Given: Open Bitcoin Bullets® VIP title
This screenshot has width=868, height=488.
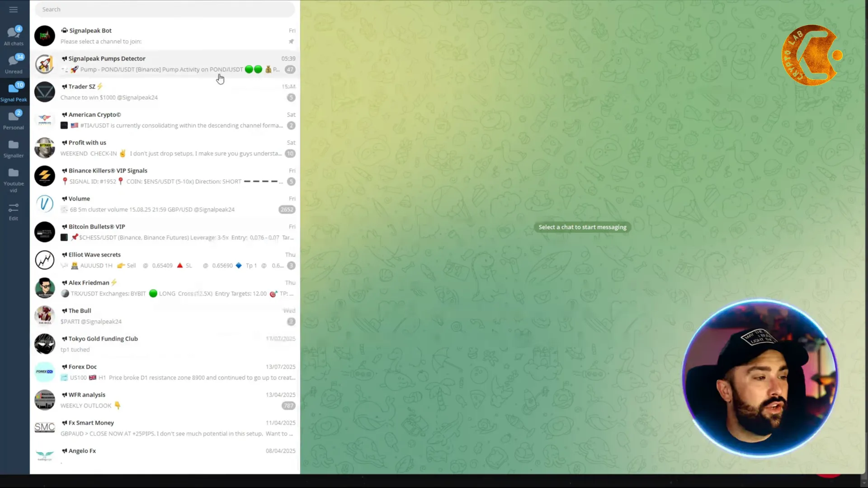Looking at the screenshot, I should point(97,227).
